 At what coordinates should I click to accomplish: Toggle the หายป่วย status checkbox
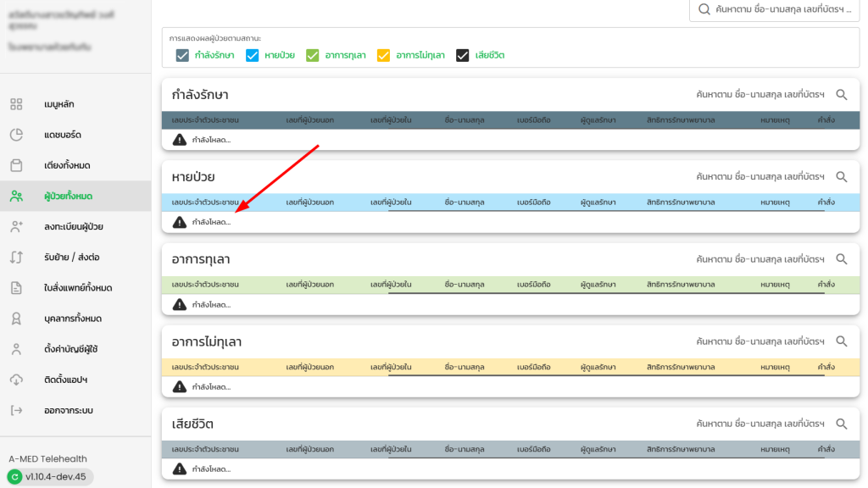pyautogui.click(x=252, y=56)
